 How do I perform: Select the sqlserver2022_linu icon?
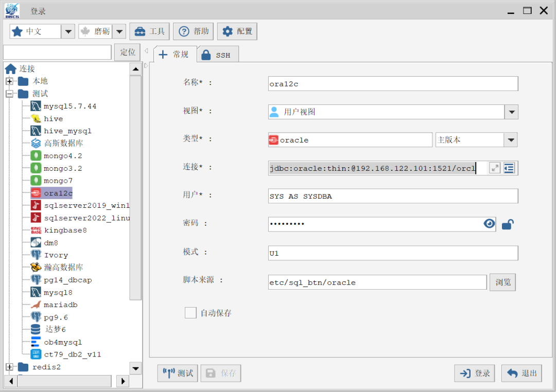(36, 218)
